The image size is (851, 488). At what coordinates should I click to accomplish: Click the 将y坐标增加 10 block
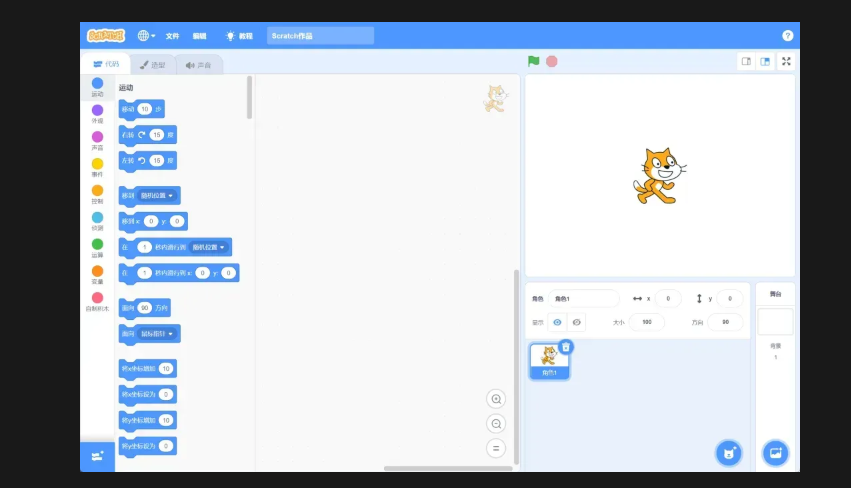click(148, 420)
